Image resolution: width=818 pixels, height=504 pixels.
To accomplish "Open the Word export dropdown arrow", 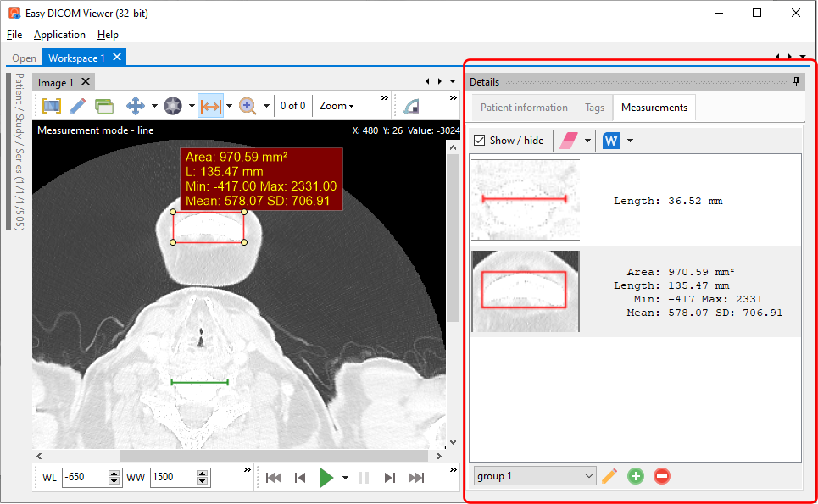I will (x=630, y=141).
